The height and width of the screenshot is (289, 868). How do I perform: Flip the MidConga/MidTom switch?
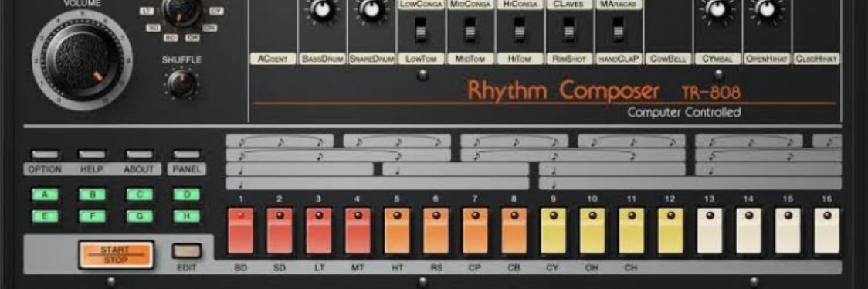[470, 30]
